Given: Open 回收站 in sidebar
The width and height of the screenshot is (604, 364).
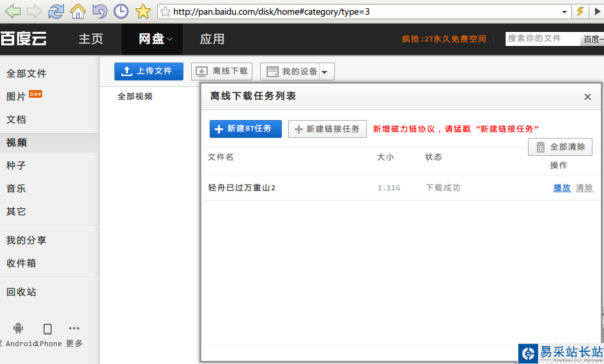Looking at the screenshot, I should click(21, 292).
